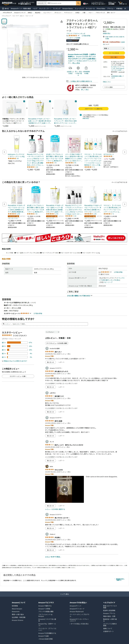This screenshot has height=644, width=129.
Task: Open the トップレビュー sort dropdown
Action: click(x=52, y=332)
